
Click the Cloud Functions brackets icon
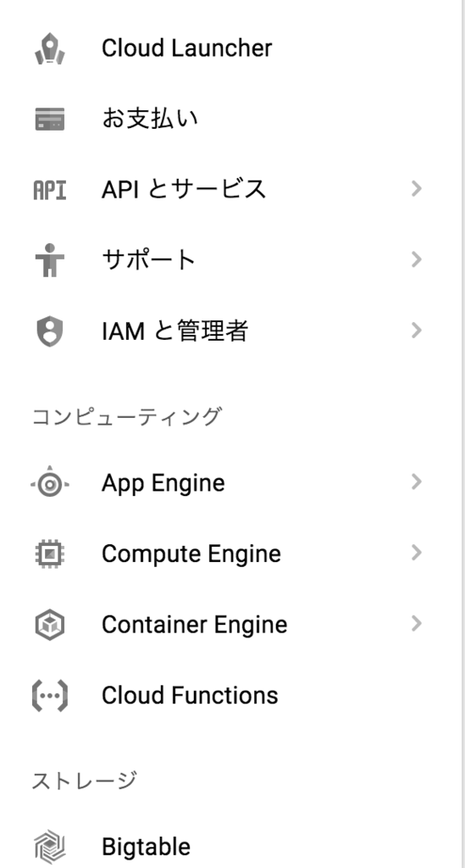[x=50, y=695]
